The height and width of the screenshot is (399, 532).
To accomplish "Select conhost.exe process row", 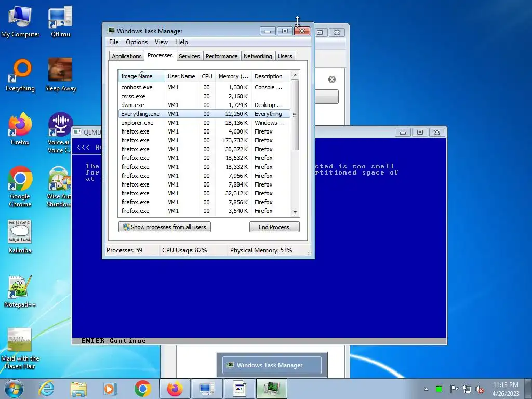I will pos(205,87).
